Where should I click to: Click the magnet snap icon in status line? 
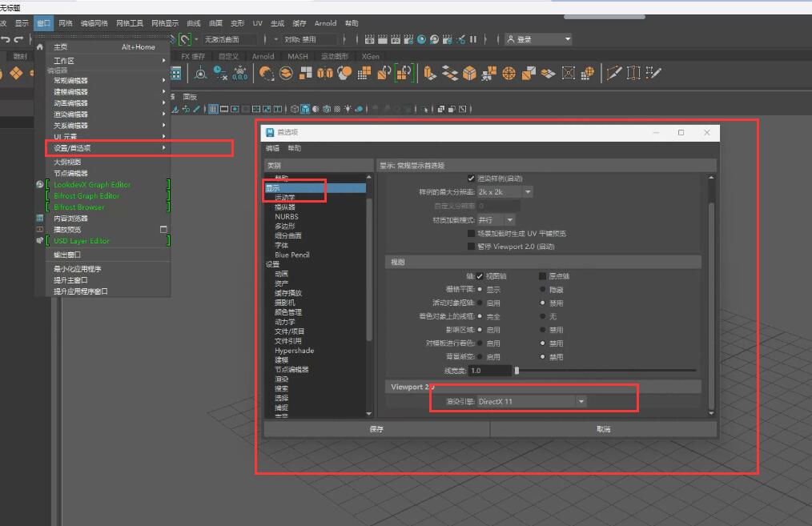point(185,39)
